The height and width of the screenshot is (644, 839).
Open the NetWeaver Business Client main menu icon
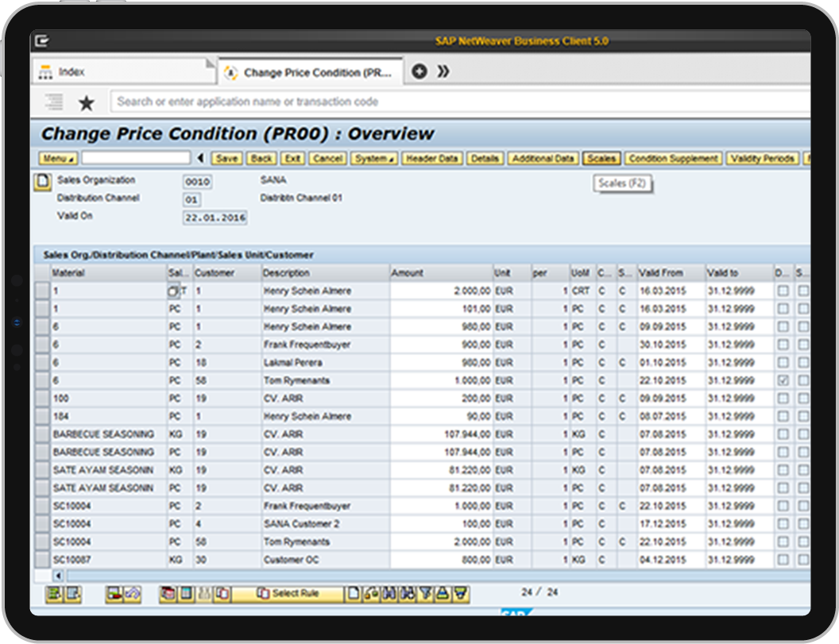coord(42,40)
